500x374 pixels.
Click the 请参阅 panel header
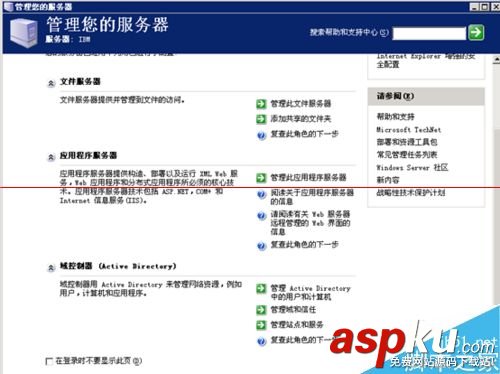tap(426, 97)
